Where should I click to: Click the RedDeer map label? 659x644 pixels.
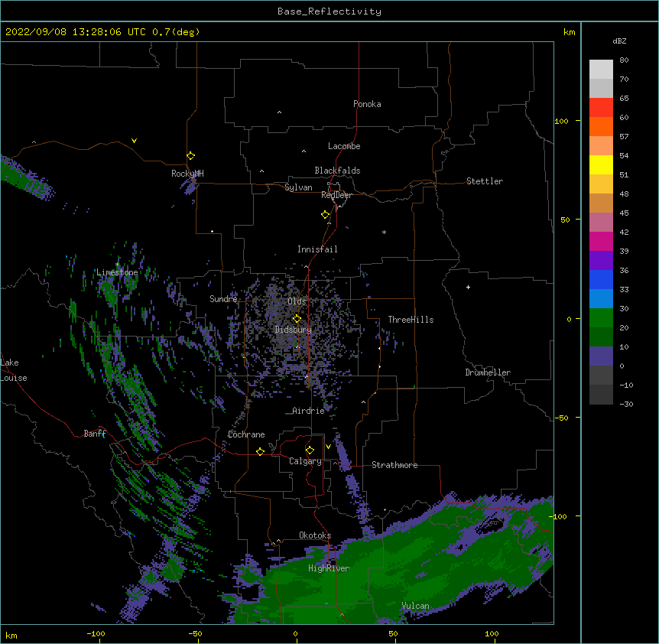[336, 195]
